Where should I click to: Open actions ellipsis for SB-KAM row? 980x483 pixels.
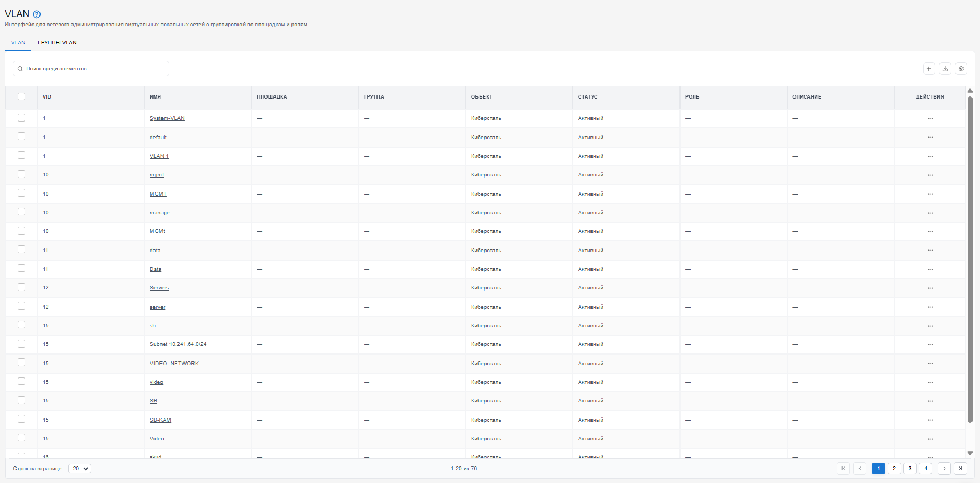click(x=930, y=420)
